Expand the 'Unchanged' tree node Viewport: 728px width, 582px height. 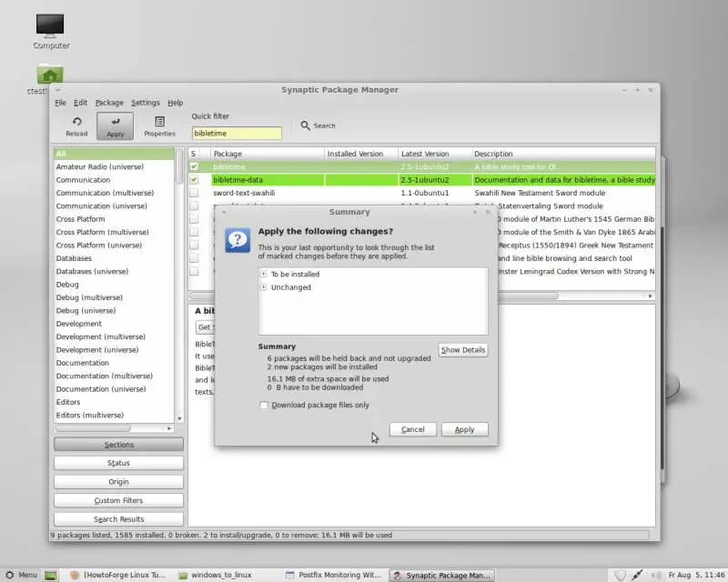(264, 287)
